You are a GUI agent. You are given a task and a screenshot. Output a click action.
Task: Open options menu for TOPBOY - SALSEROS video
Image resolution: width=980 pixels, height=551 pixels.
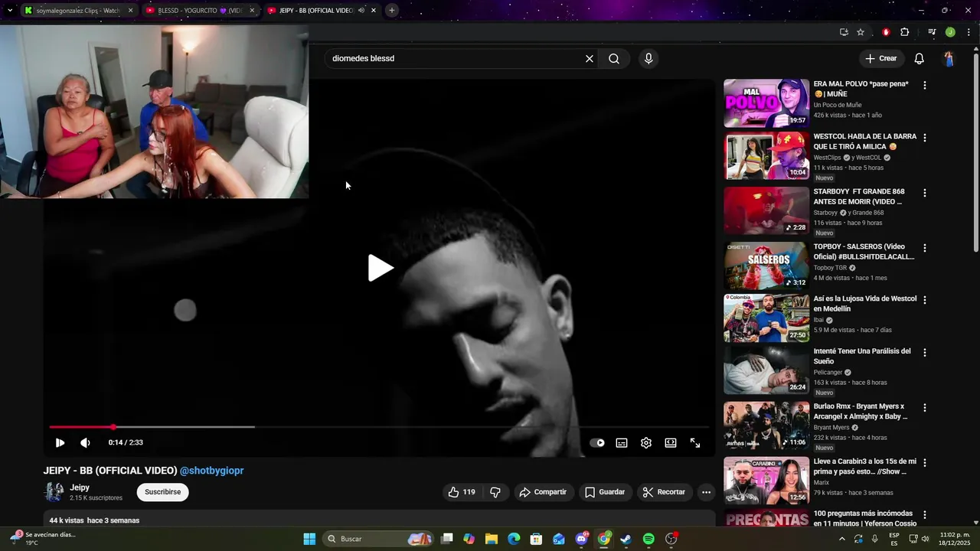924,249
